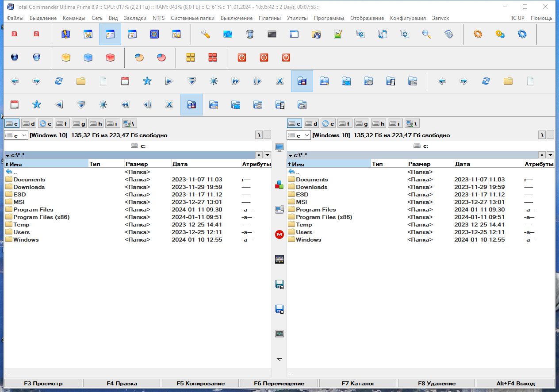Open left panel favorites asterisk button
Viewport: 559px width, 392px height.
(x=259, y=155)
